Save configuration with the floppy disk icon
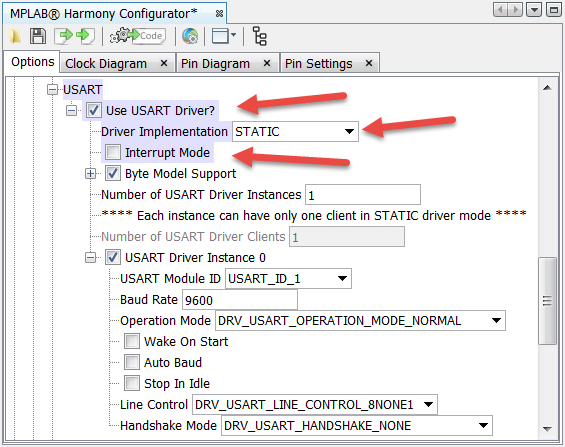 (38, 36)
